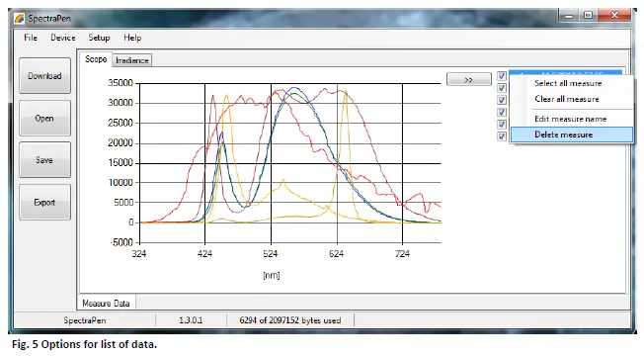Click the >> expand list button
Image resolution: width=644 pixels, height=357 pixels.
(468, 79)
